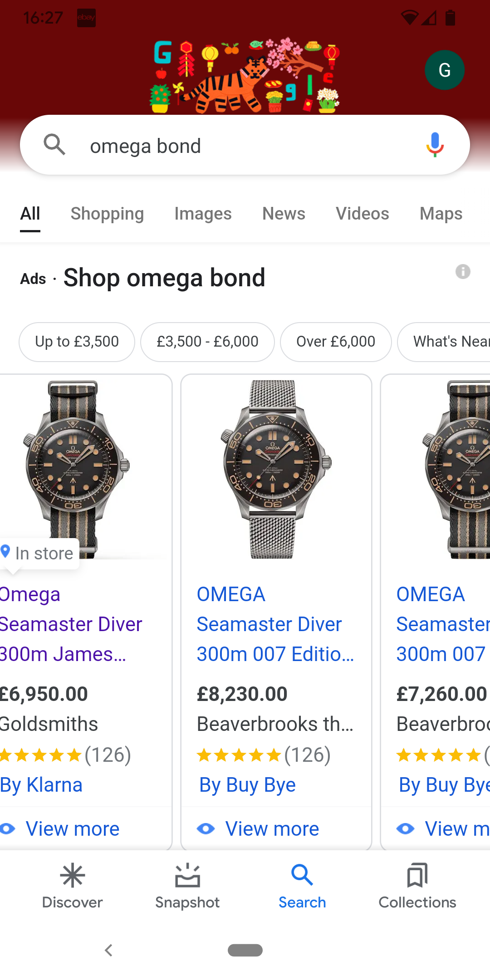This screenshot has height=980, width=490.
Task: Tap the microphone voice search icon
Action: 435,145
